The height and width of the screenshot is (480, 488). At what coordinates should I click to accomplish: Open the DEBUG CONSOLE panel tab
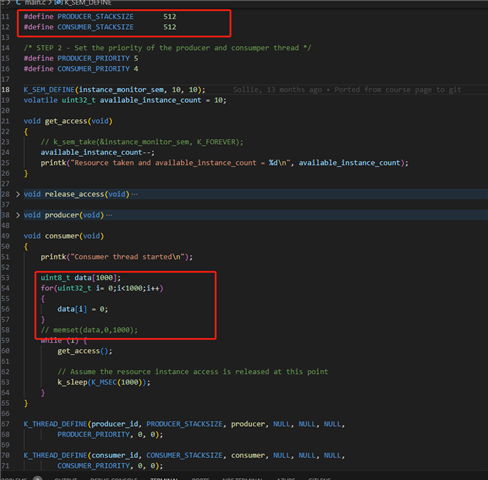click(114, 479)
